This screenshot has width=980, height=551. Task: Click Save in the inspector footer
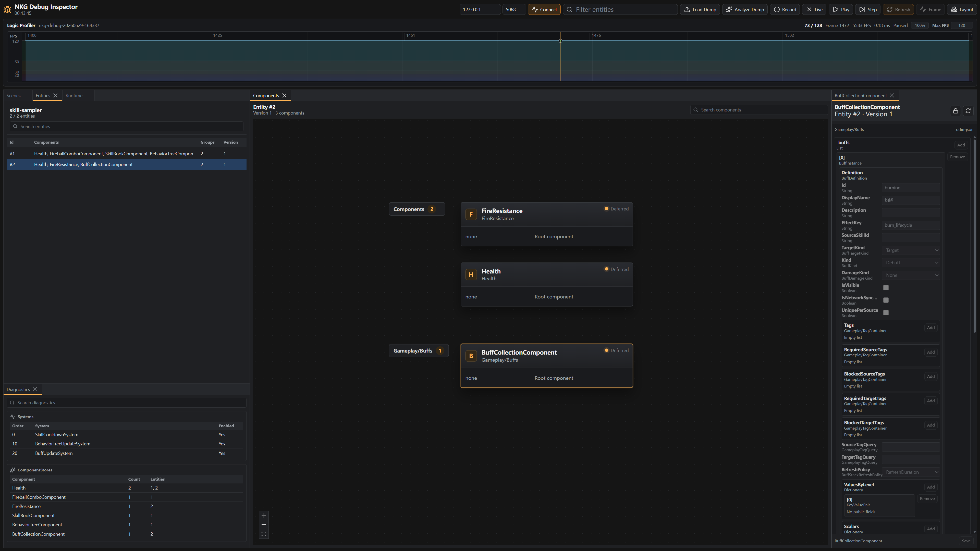pyautogui.click(x=966, y=541)
